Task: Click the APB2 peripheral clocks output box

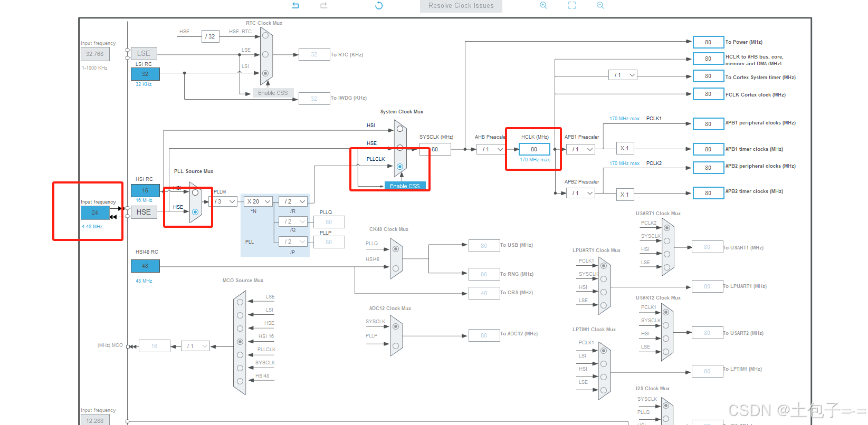Action: (708, 168)
